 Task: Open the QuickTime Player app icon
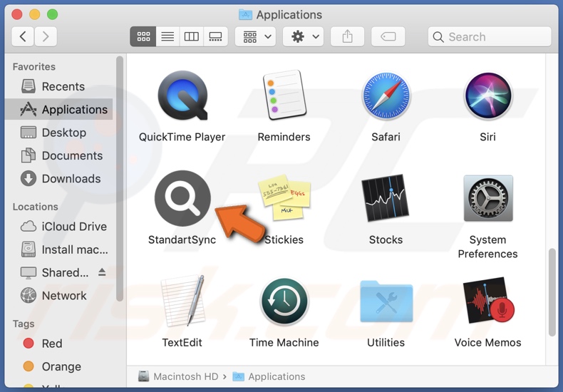click(182, 96)
